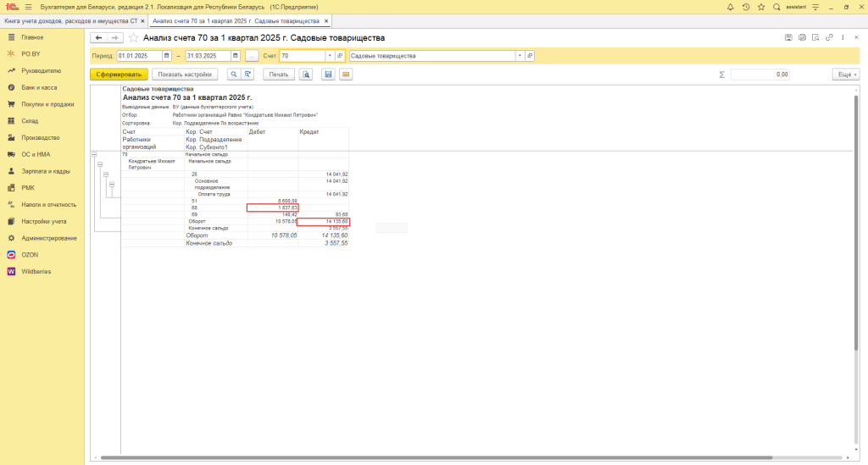
Task: Open print preview icon next to Печать
Action: pos(306,74)
